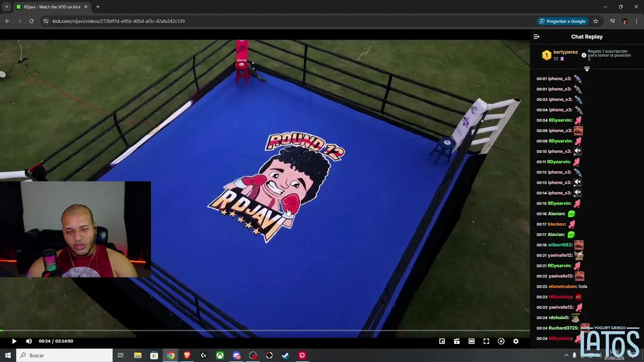Switch to theater mode icon
This screenshot has height=362, width=644.
tap(471, 341)
